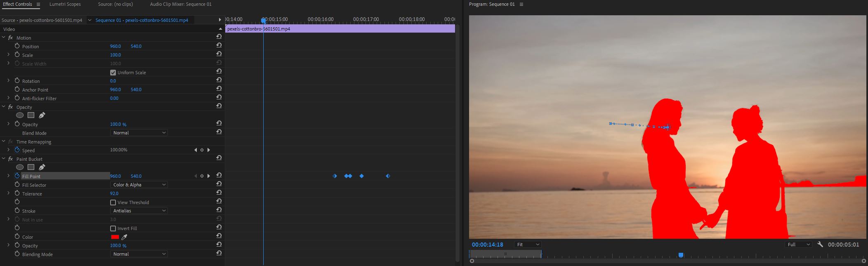Add or remove Fill Point keyframe

(202, 176)
